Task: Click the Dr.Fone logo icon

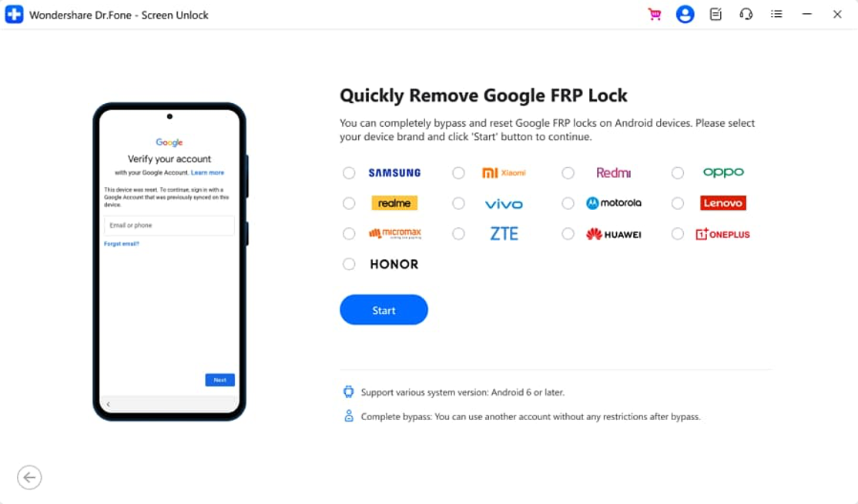Action: point(14,14)
